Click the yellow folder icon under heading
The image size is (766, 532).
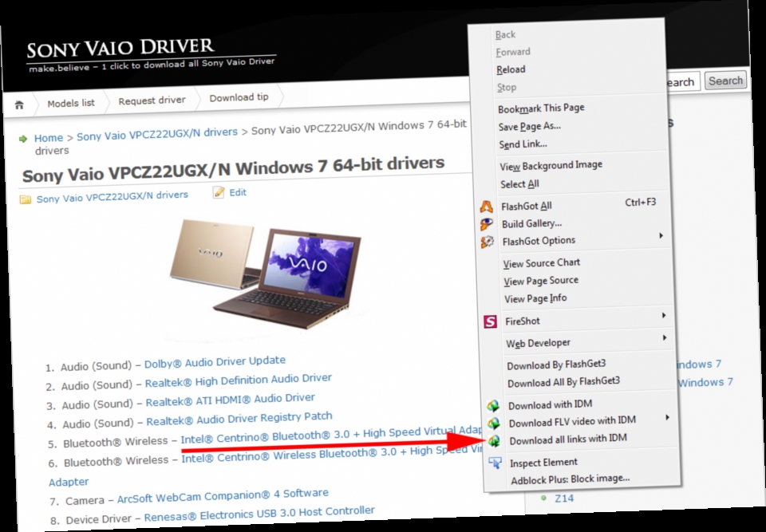26,199
